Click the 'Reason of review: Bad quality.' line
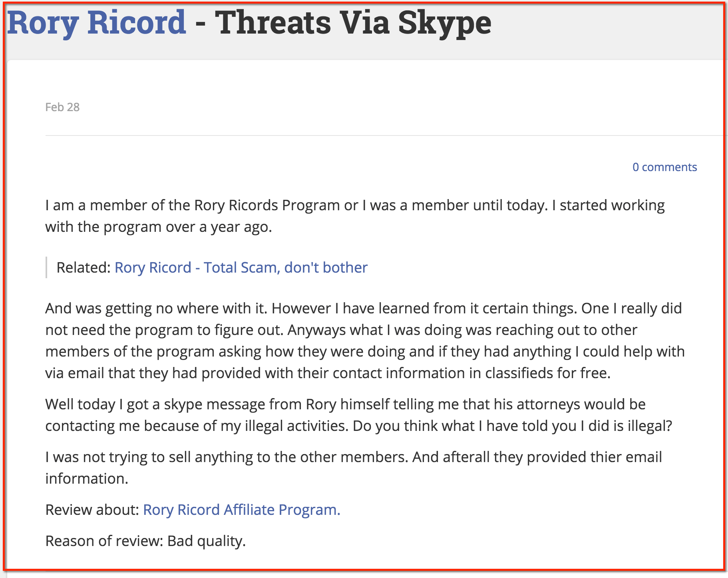The height and width of the screenshot is (578, 728). pyautogui.click(x=145, y=541)
